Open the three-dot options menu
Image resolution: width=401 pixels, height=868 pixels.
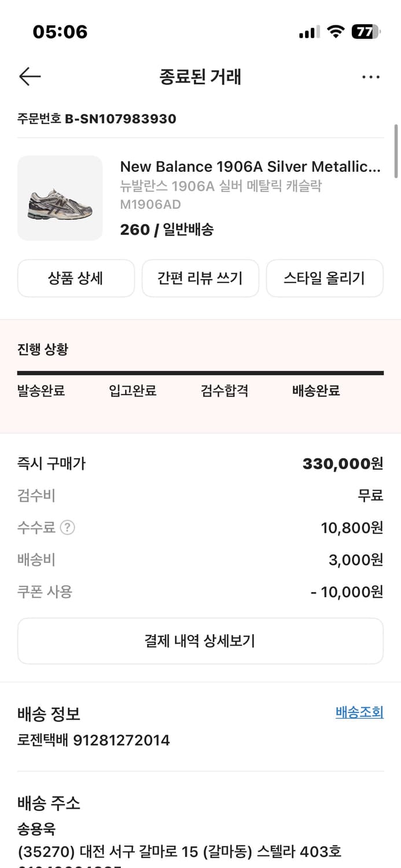click(x=371, y=76)
